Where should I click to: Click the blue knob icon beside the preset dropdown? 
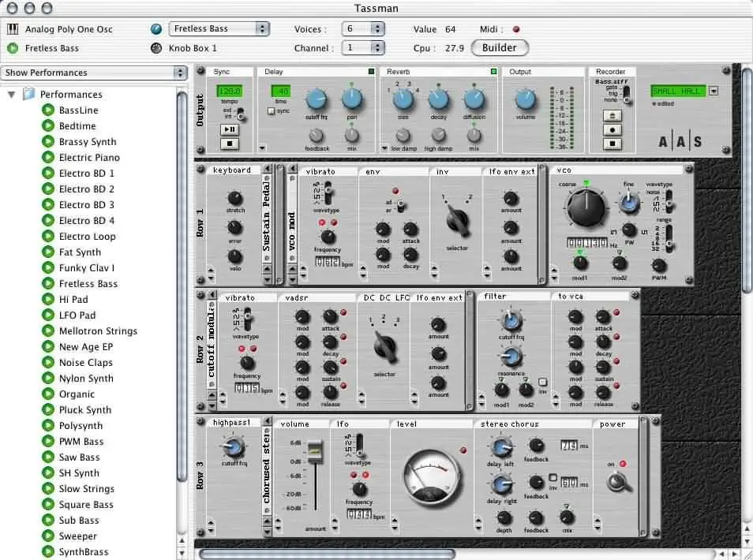point(156,29)
